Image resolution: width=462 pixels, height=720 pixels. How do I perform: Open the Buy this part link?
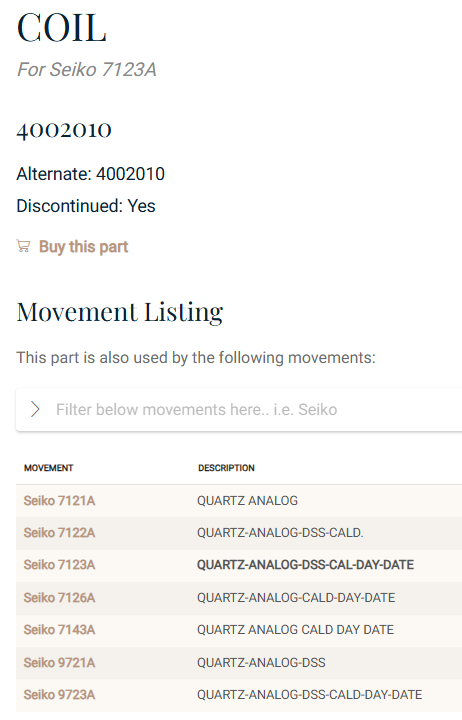pyautogui.click(x=83, y=247)
